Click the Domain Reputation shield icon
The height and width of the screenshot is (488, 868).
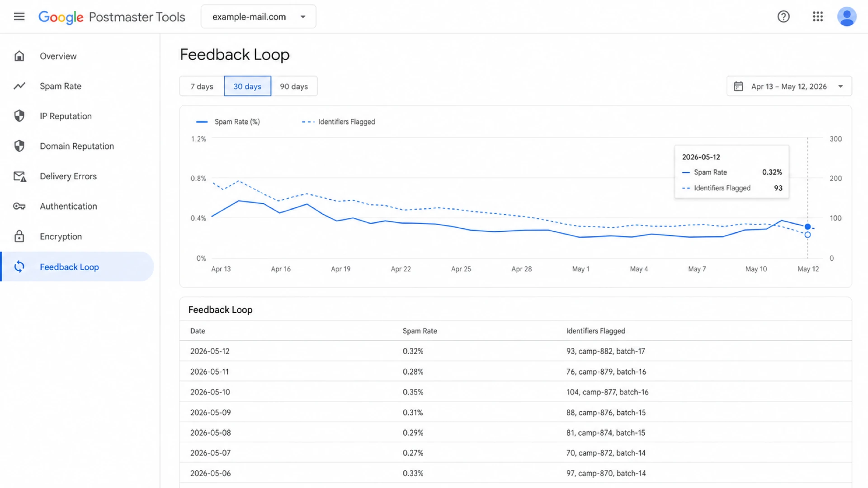[19, 146]
